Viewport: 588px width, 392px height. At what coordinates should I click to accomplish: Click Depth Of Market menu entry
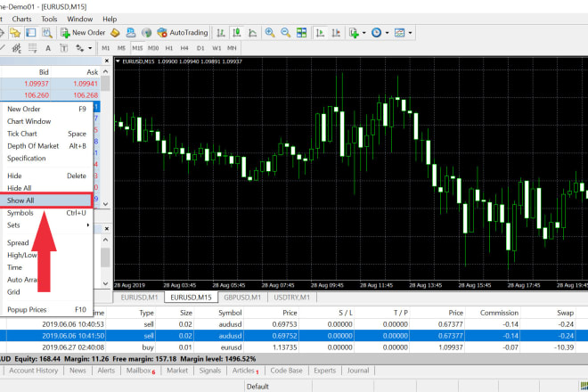coord(33,145)
